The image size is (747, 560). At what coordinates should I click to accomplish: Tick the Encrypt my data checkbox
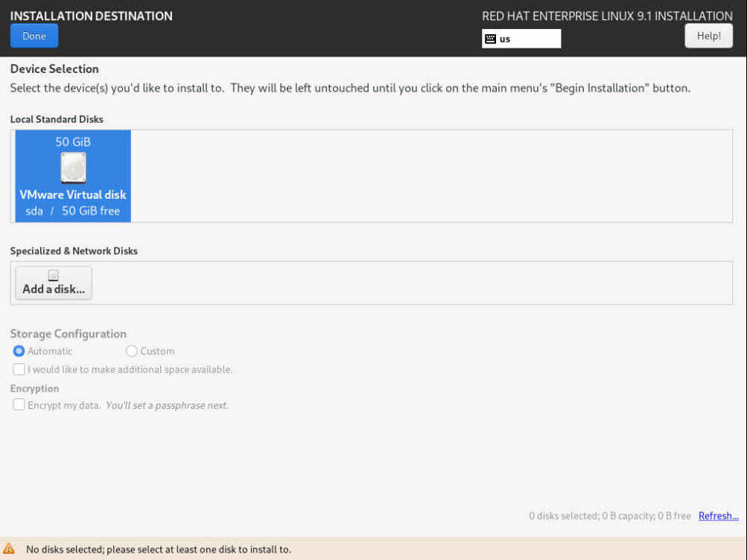(19, 405)
